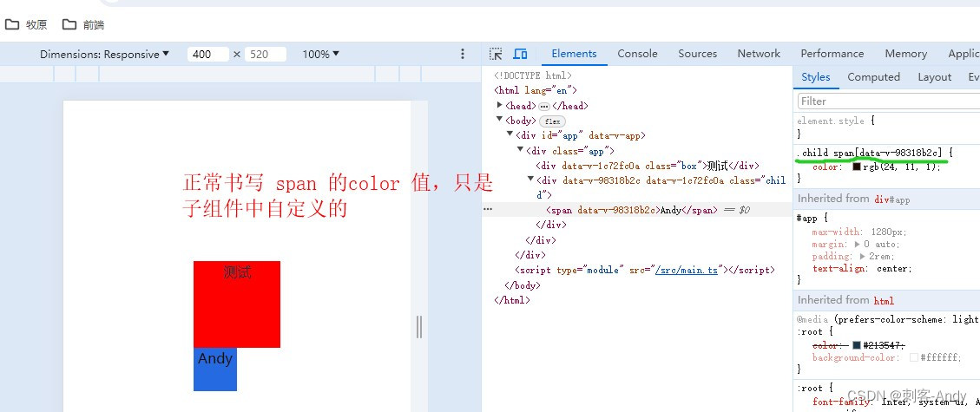
Task: Collapse the div class="app" node
Action: click(x=521, y=150)
